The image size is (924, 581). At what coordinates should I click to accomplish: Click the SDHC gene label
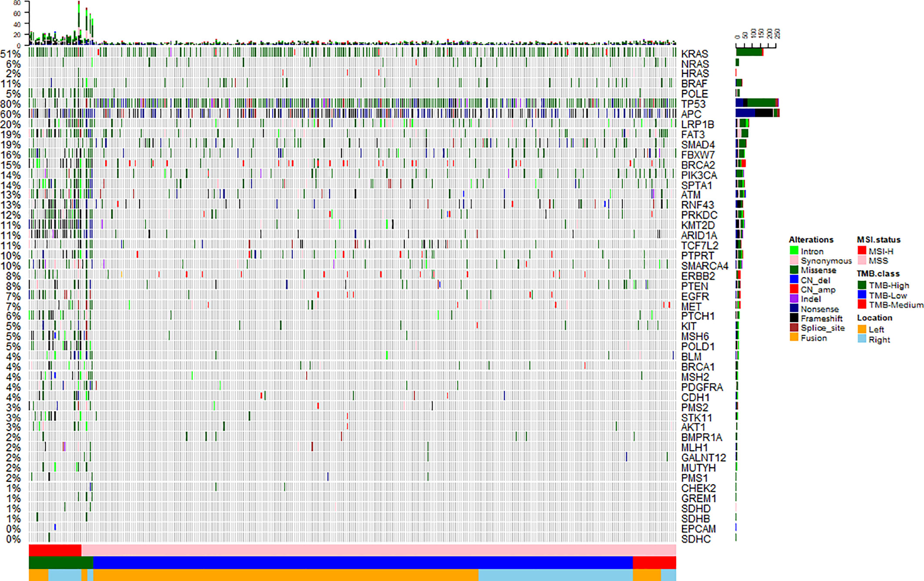[696, 539]
